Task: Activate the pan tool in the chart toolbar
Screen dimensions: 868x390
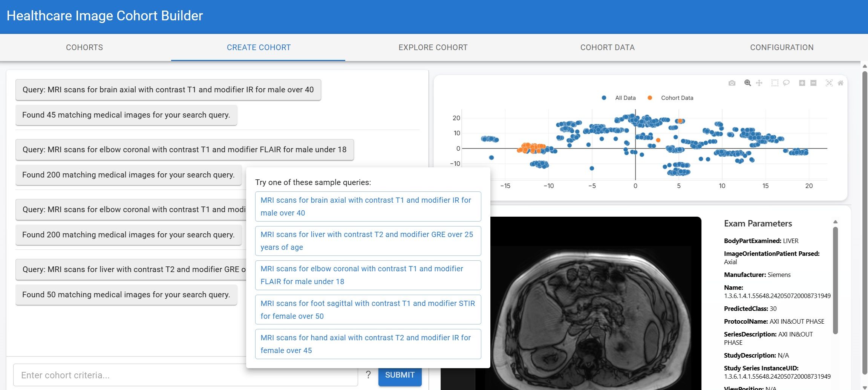Action: coord(759,83)
